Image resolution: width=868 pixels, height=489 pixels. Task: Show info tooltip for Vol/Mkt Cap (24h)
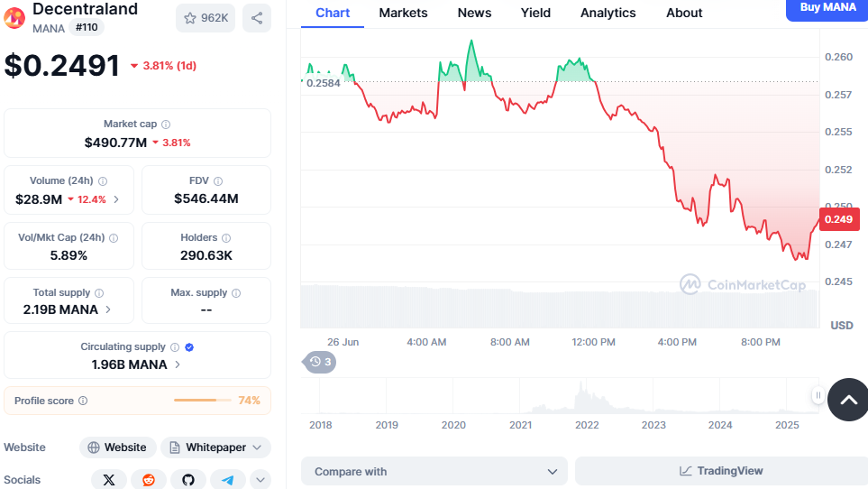(x=114, y=238)
